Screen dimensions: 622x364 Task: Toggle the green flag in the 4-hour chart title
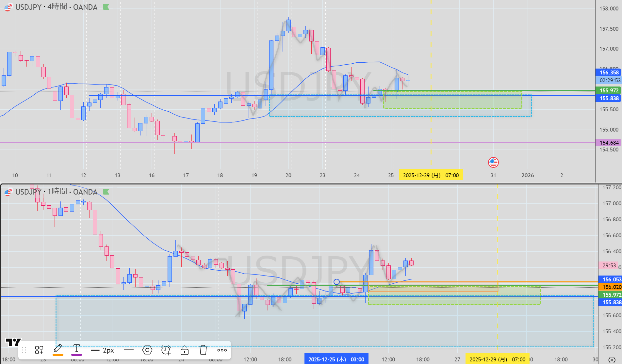point(106,7)
